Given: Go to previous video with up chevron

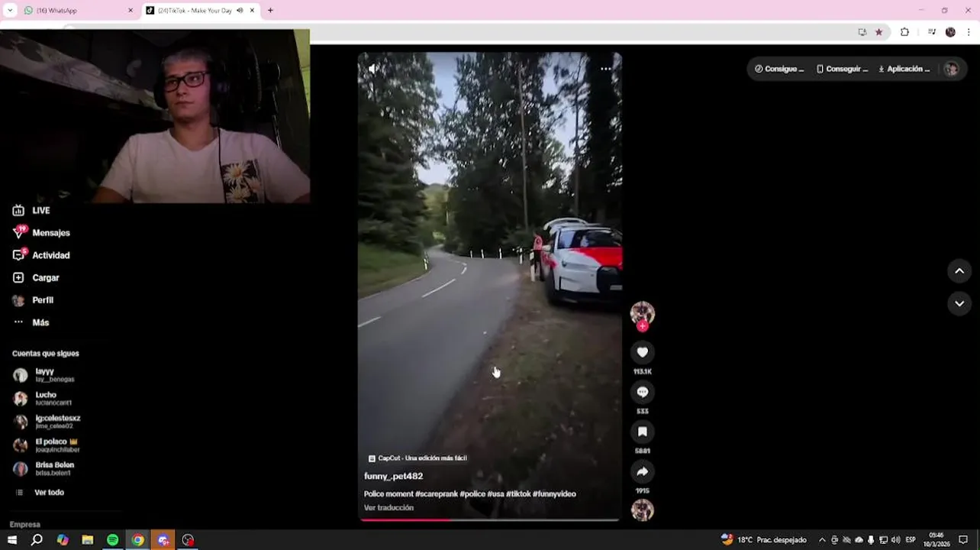Looking at the screenshot, I should click(959, 271).
